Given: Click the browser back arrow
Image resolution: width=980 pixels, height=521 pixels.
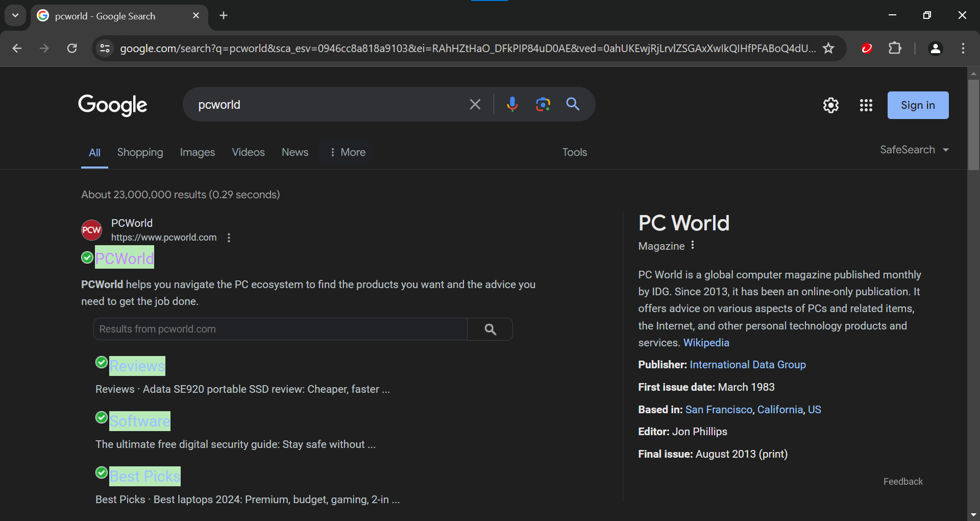Looking at the screenshot, I should (17, 49).
